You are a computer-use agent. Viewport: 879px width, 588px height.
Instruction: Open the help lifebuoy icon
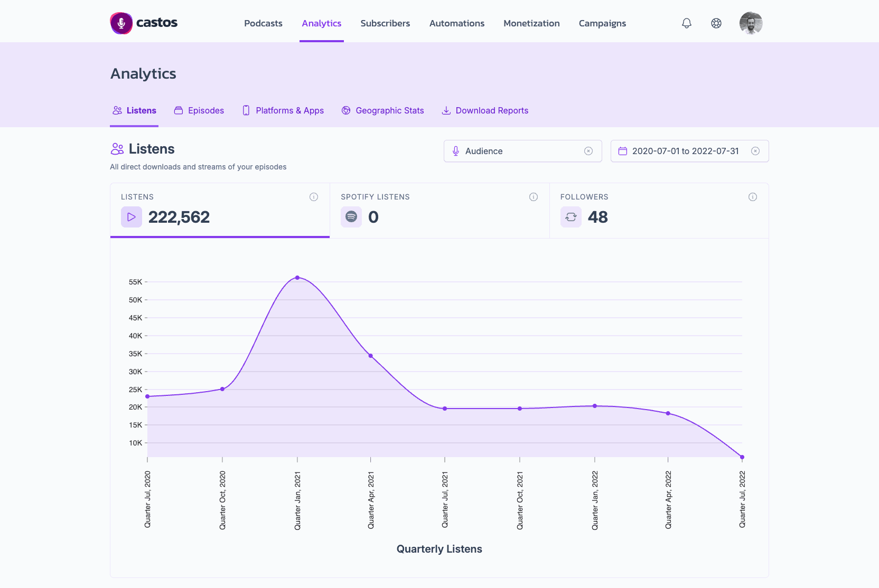(716, 23)
